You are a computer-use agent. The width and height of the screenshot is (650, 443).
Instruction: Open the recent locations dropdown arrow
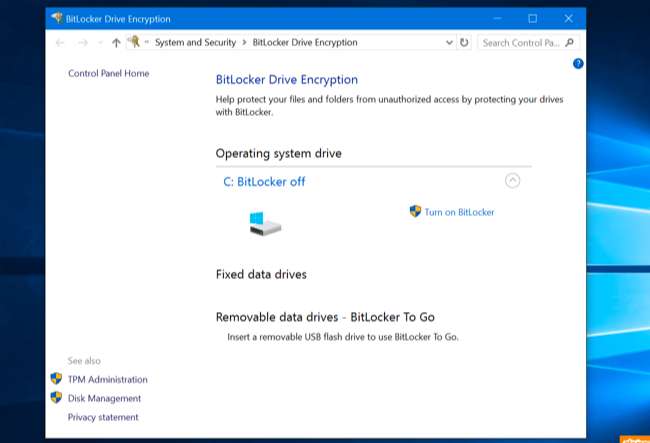(100, 43)
